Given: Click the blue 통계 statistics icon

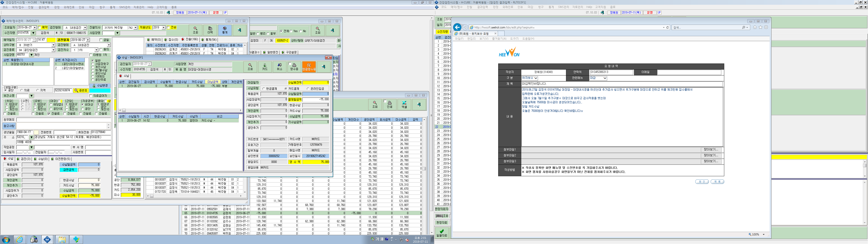Looking at the screenshot, I should coord(225,30).
